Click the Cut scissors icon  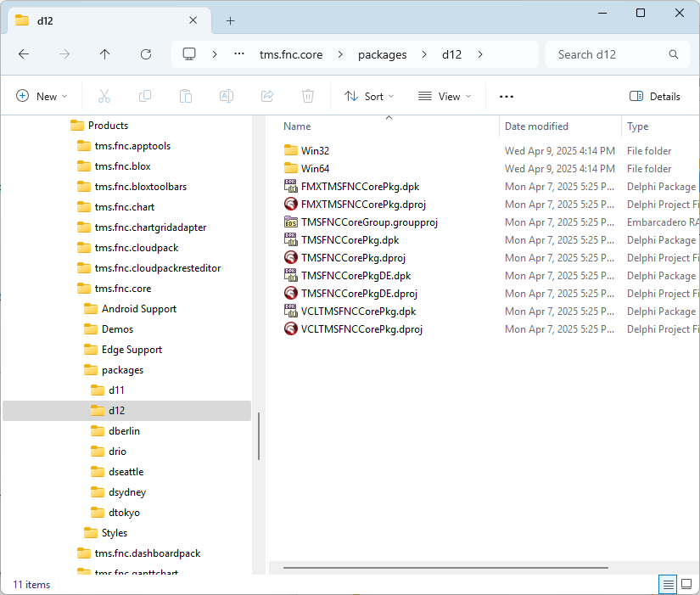pos(104,96)
